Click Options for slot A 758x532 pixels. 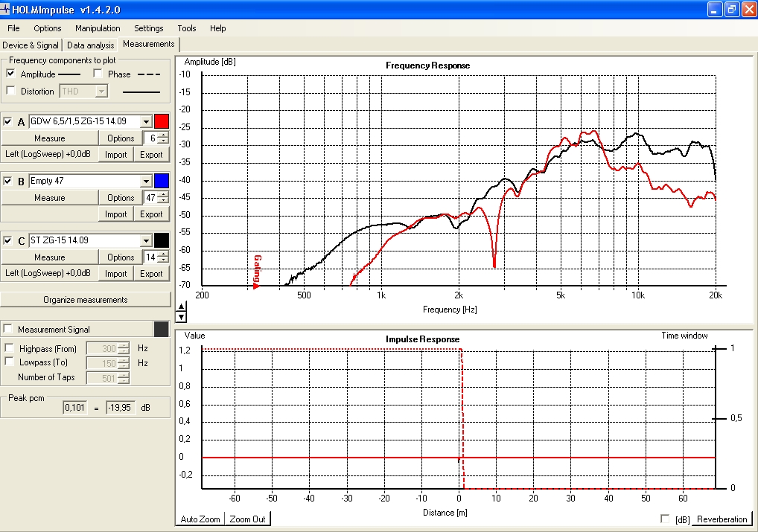coord(121,138)
